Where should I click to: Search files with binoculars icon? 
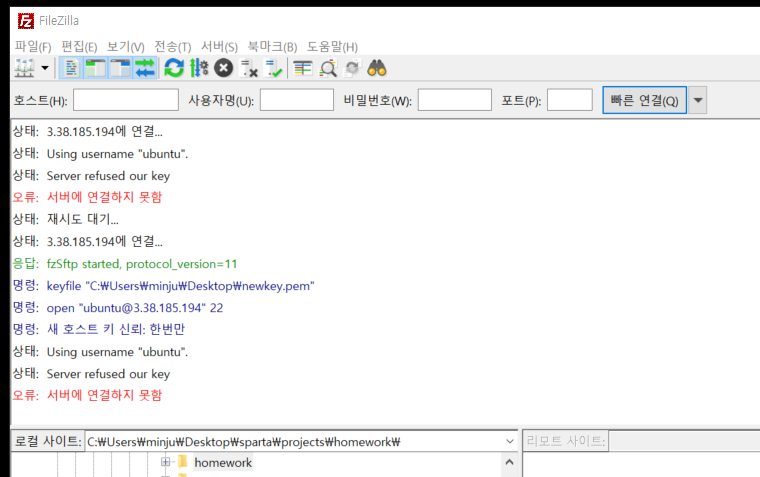[x=377, y=68]
